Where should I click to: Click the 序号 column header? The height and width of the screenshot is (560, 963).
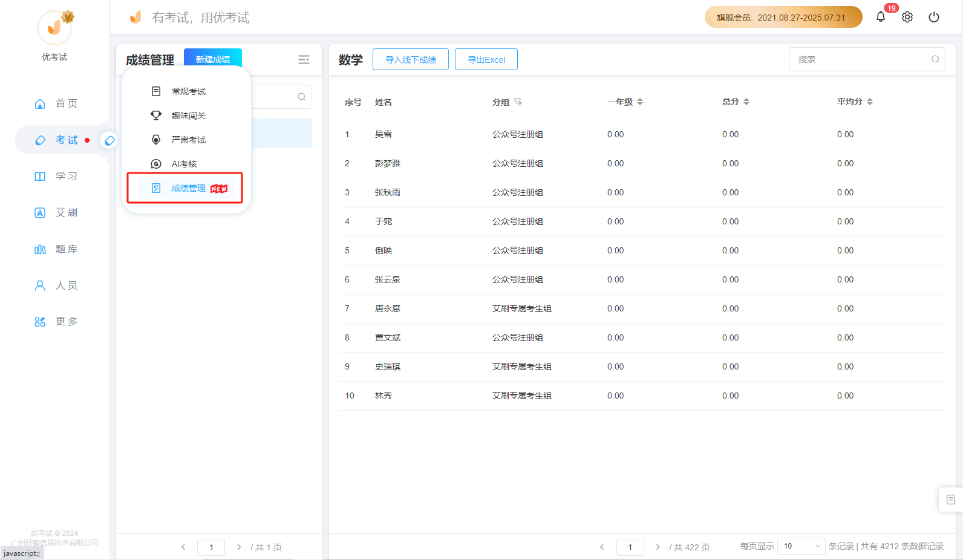353,102
